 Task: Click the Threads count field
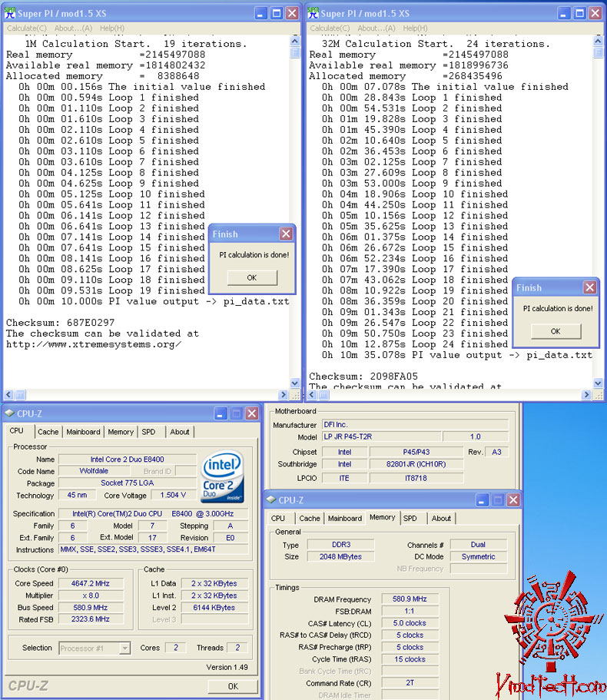point(237,647)
